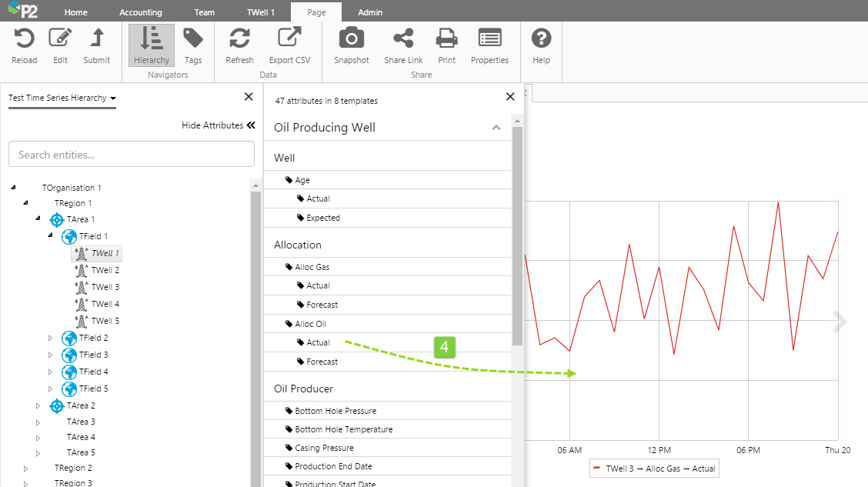Collapse the TField 1 tree node
868x487 pixels.
tap(51, 235)
